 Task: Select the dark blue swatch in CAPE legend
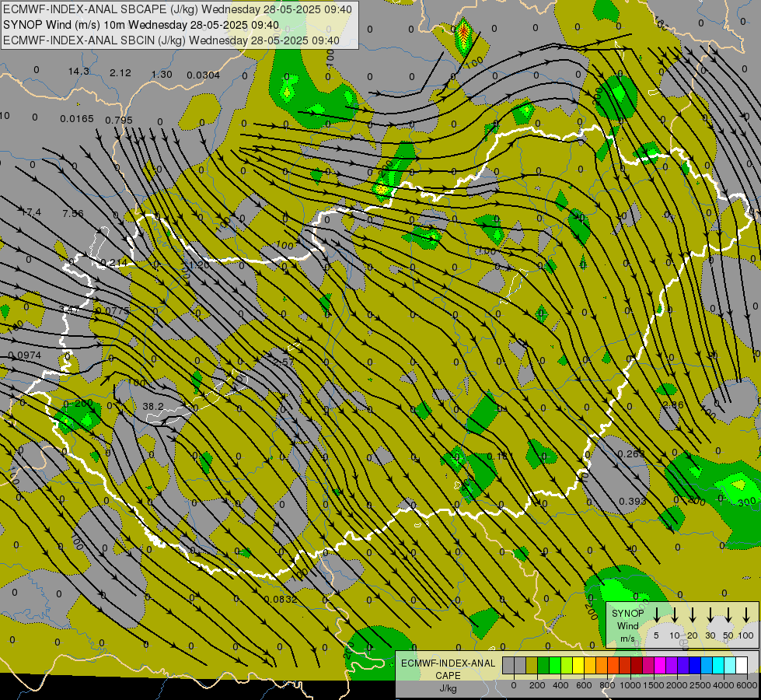(x=695, y=665)
